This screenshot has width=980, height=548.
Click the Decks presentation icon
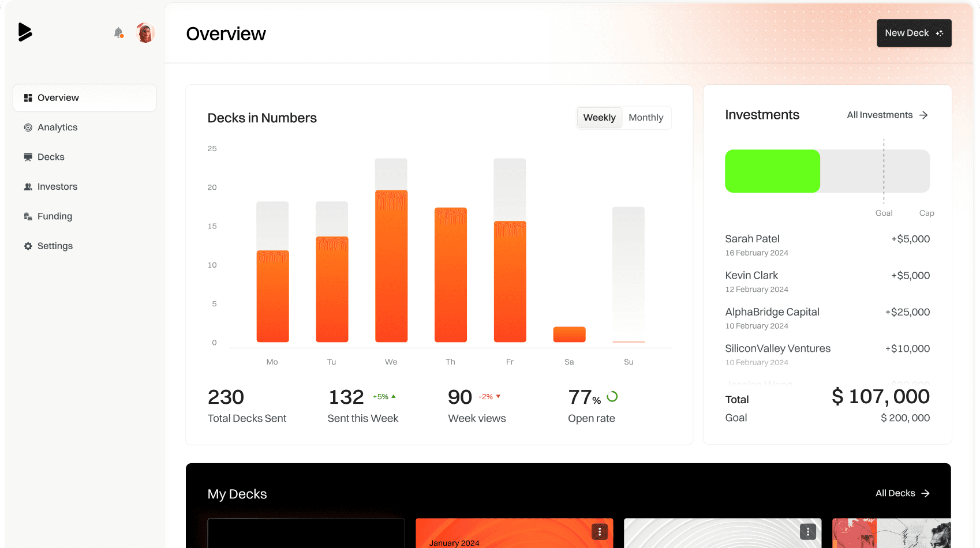(28, 157)
